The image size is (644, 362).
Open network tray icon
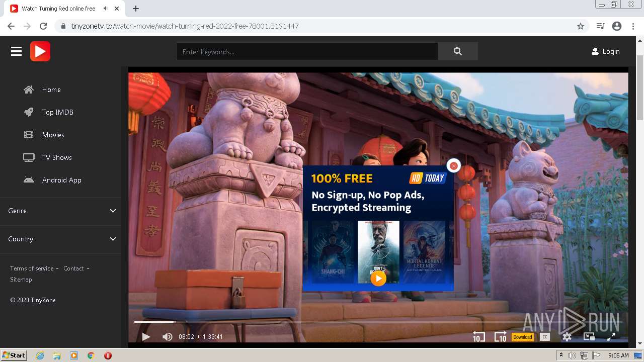coord(584,355)
